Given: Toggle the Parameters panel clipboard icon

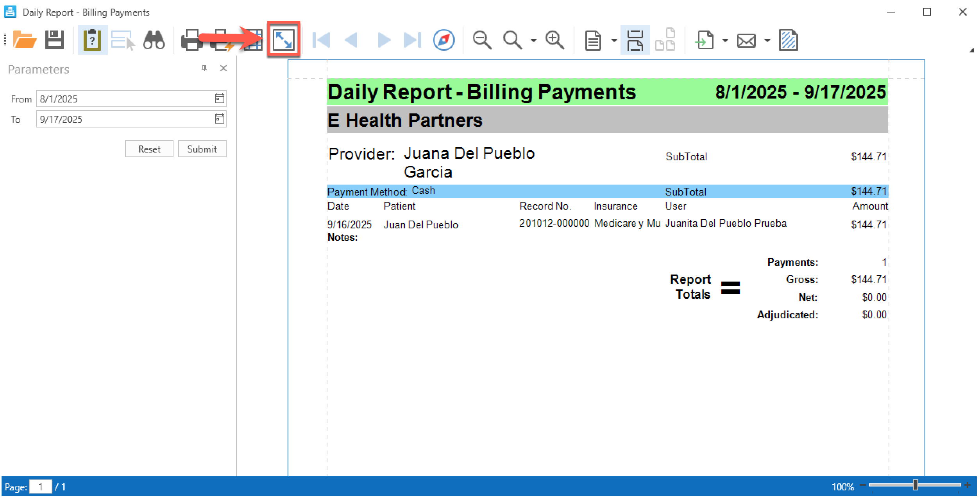Looking at the screenshot, I should pyautogui.click(x=92, y=40).
